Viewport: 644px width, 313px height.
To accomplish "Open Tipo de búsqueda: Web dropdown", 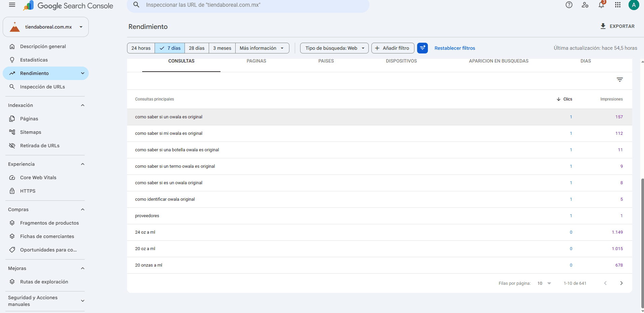I will click(334, 48).
